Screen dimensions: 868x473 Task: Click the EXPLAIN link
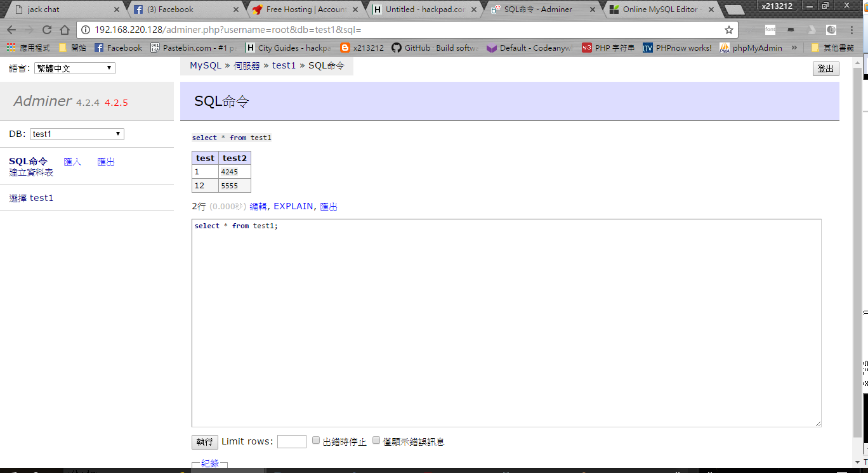pyautogui.click(x=293, y=206)
